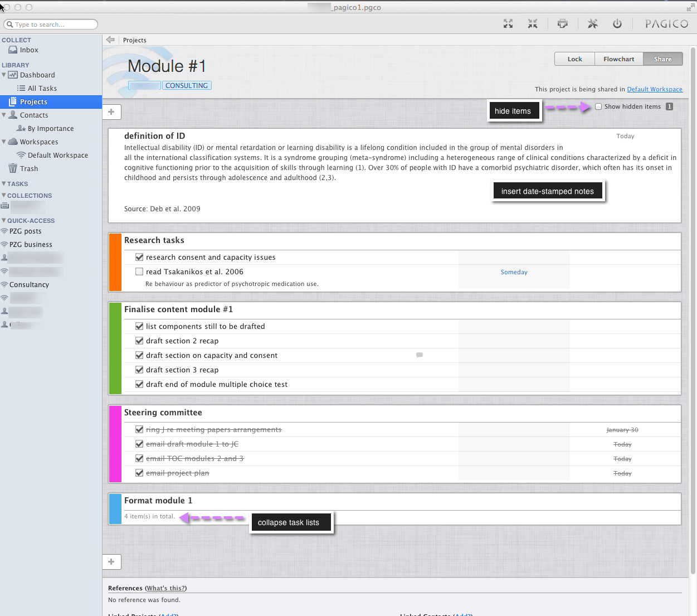Click the expand-all arrows toolbar icon
697x616 pixels.
point(508,23)
